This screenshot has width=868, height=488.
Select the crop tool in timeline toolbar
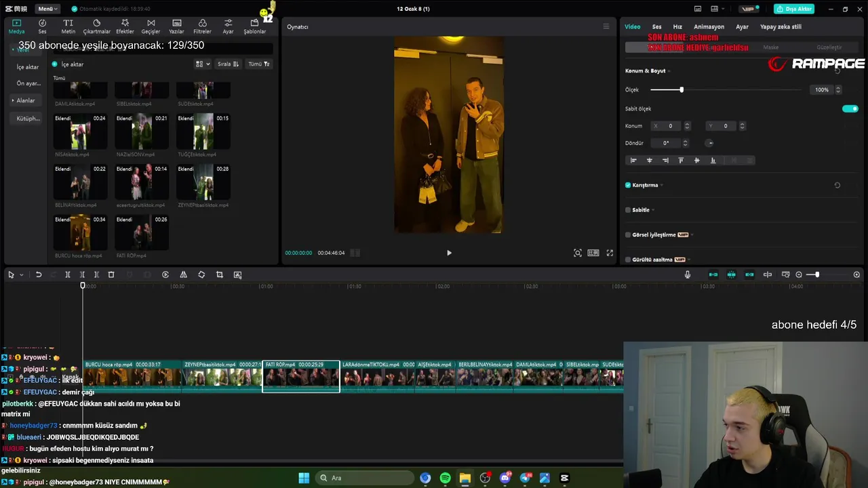point(220,274)
